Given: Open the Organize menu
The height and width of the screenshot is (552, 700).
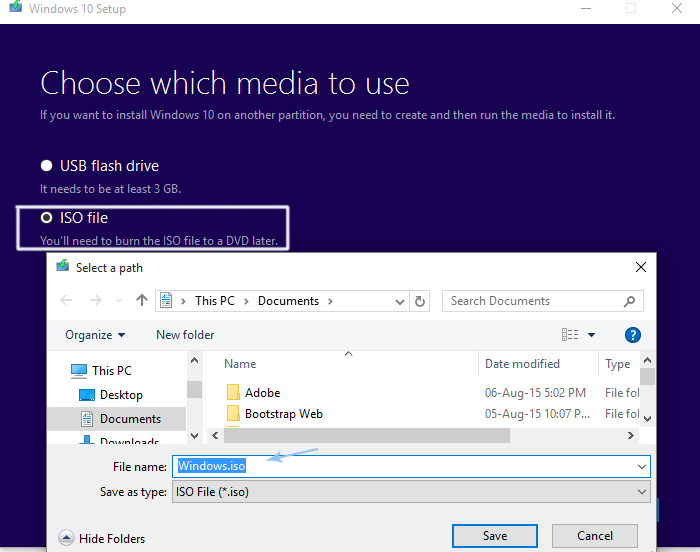Looking at the screenshot, I should (x=95, y=335).
